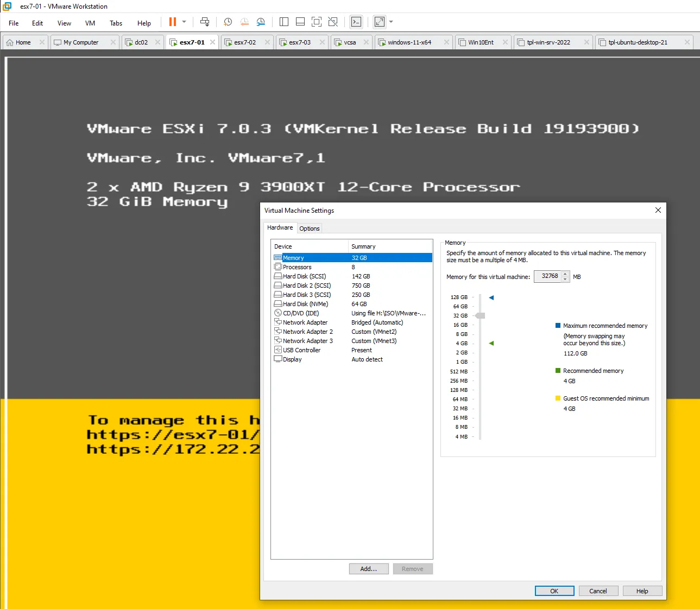This screenshot has width=700, height=609.
Task: Click the stretch guest display icon
Action: point(380,22)
